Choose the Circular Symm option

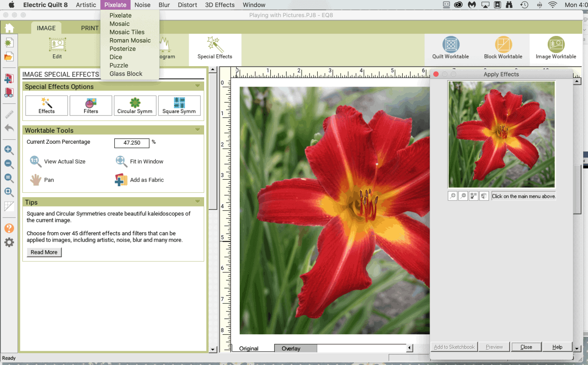[135, 106]
